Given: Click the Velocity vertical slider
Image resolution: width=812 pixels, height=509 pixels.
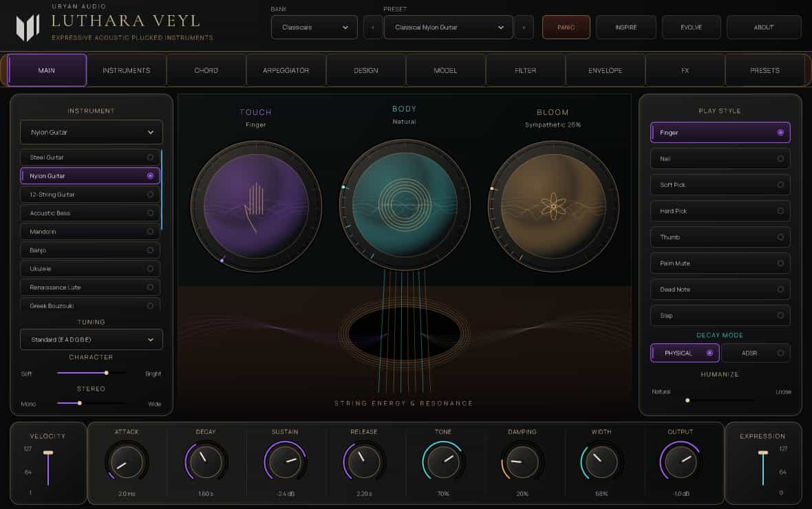Looking at the screenshot, I should 48,468.
